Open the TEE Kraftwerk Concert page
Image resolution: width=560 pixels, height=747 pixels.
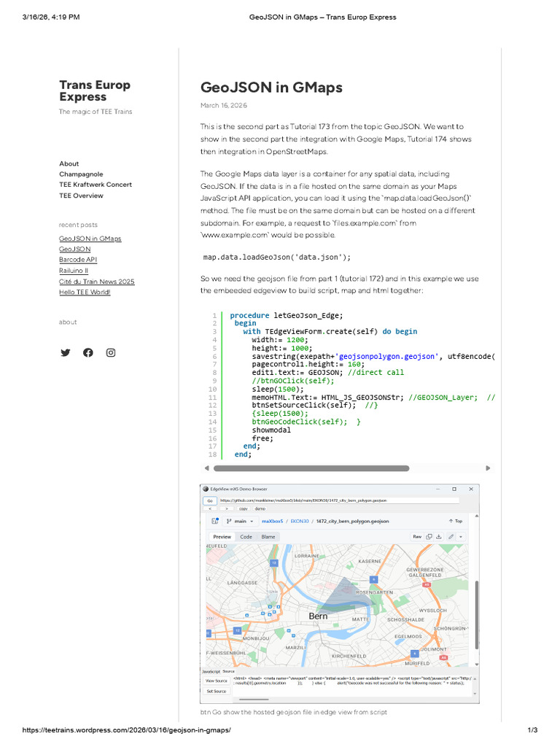coord(96,185)
